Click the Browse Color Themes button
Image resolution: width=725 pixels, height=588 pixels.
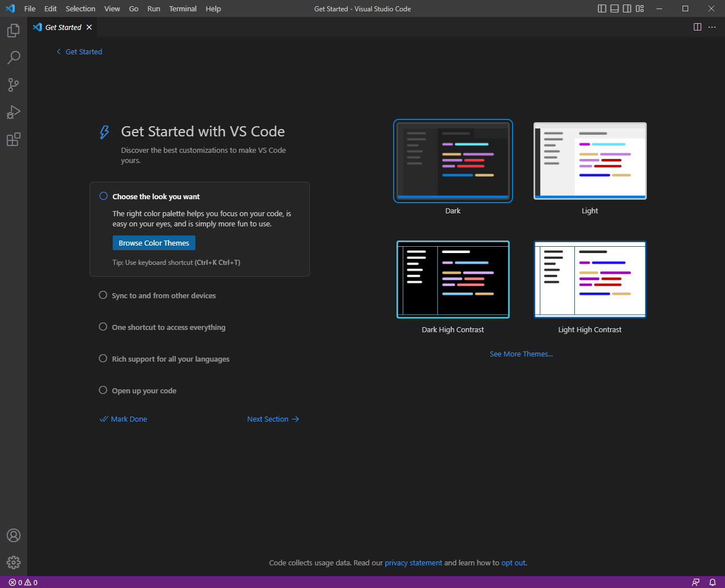pos(154,243)
